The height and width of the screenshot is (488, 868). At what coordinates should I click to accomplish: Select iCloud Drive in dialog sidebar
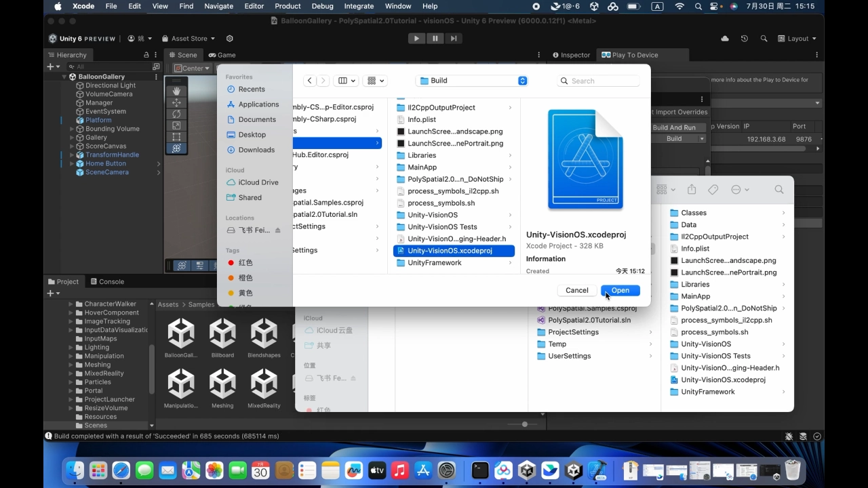tap(252, 182)
